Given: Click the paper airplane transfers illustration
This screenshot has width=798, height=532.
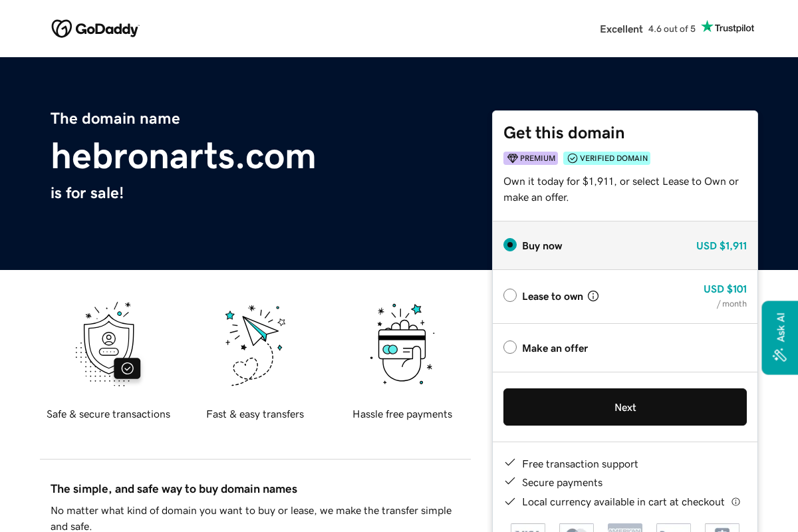Looking at the screenshot, I should (255, 344).
